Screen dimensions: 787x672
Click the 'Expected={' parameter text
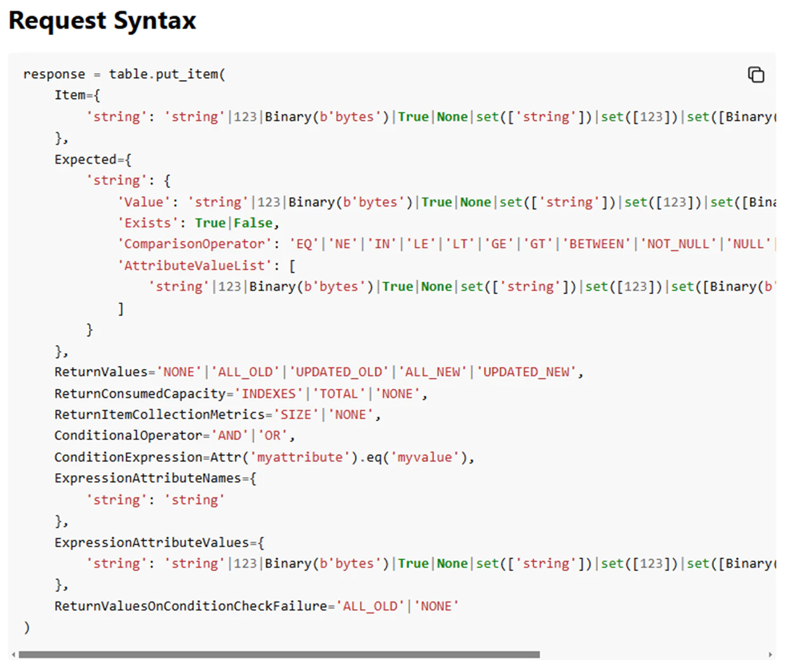(x=93, y=159)
